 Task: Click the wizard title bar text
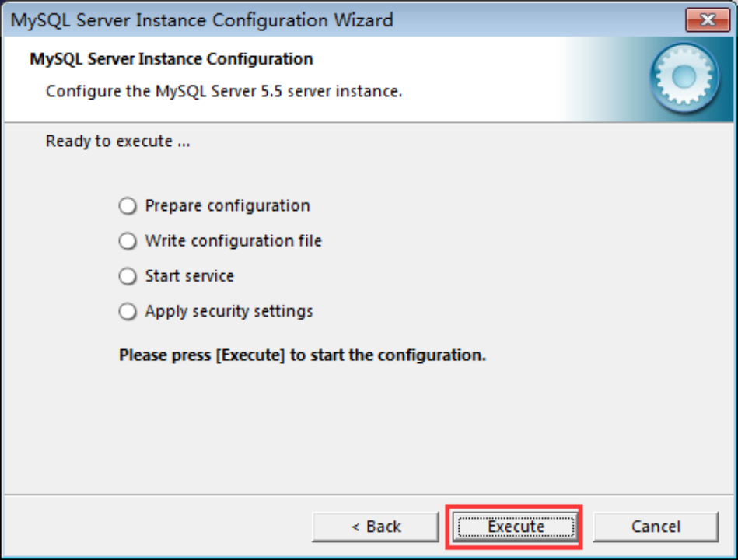[201, 20]
